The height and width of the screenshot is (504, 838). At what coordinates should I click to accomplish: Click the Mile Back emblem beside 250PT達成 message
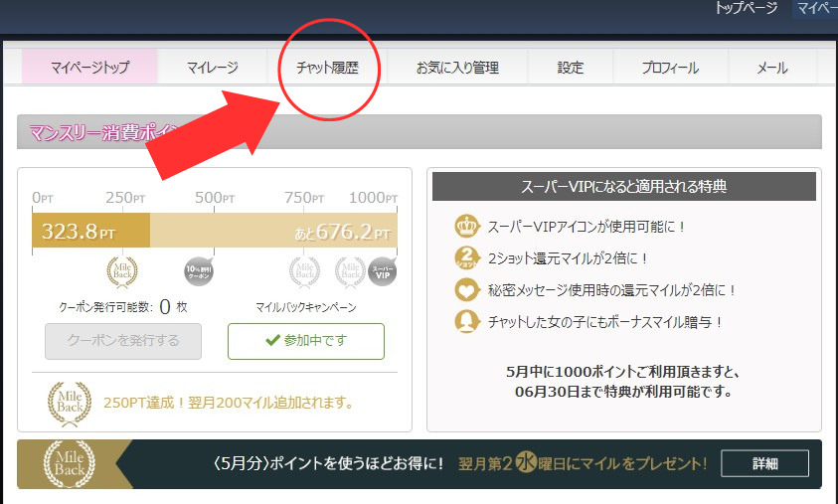click(x=69, y=403)
